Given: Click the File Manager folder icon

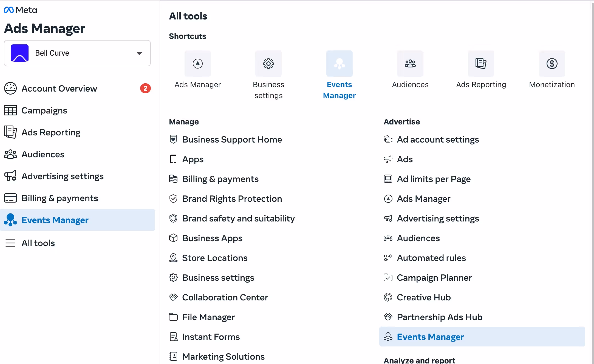Looking at the screenshot, I should tap(173, 317).
